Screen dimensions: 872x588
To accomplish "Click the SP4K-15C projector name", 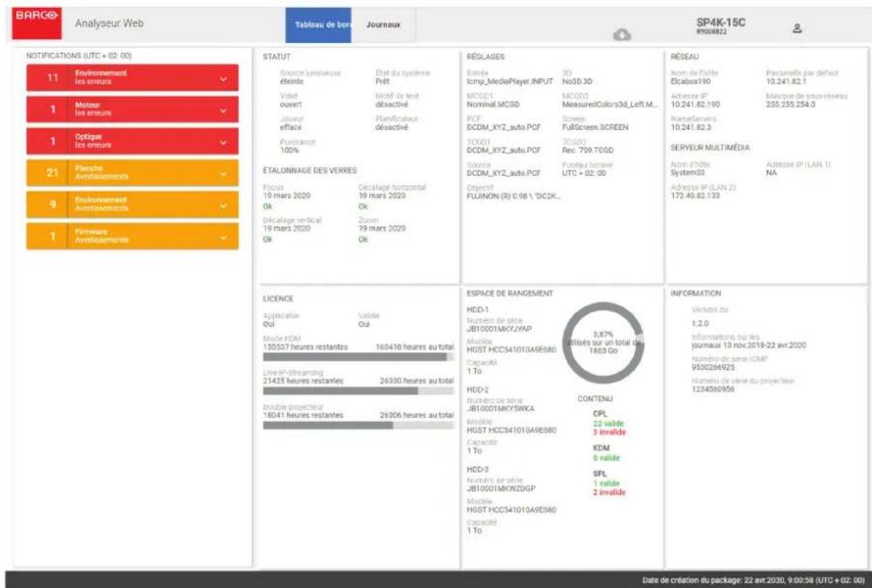I will [x=721, y=23].
